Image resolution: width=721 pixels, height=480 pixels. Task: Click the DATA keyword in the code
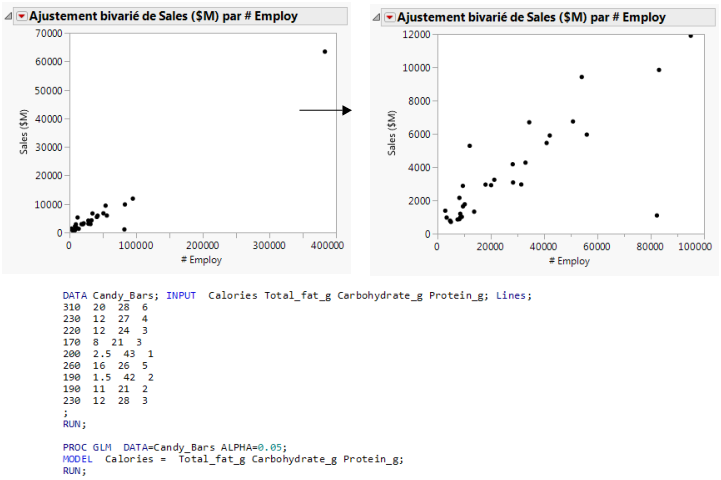click(x=75, y=296)
